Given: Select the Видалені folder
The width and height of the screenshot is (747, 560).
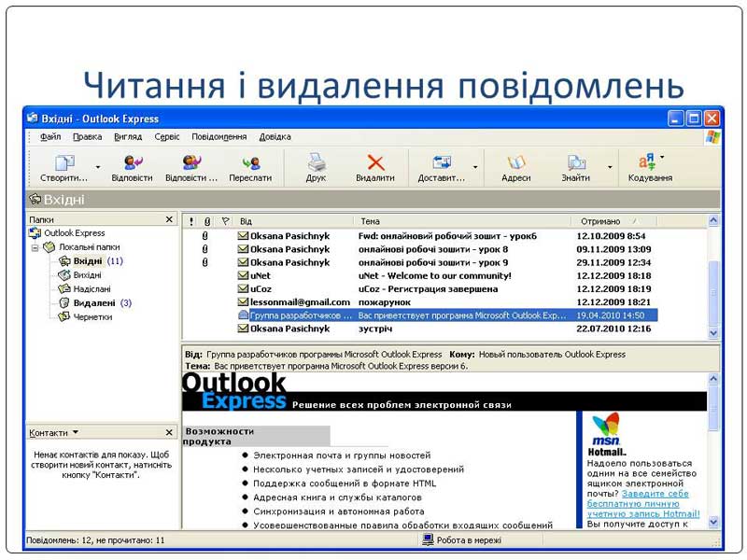Looking at the screenshot, I should pos(93,302).
